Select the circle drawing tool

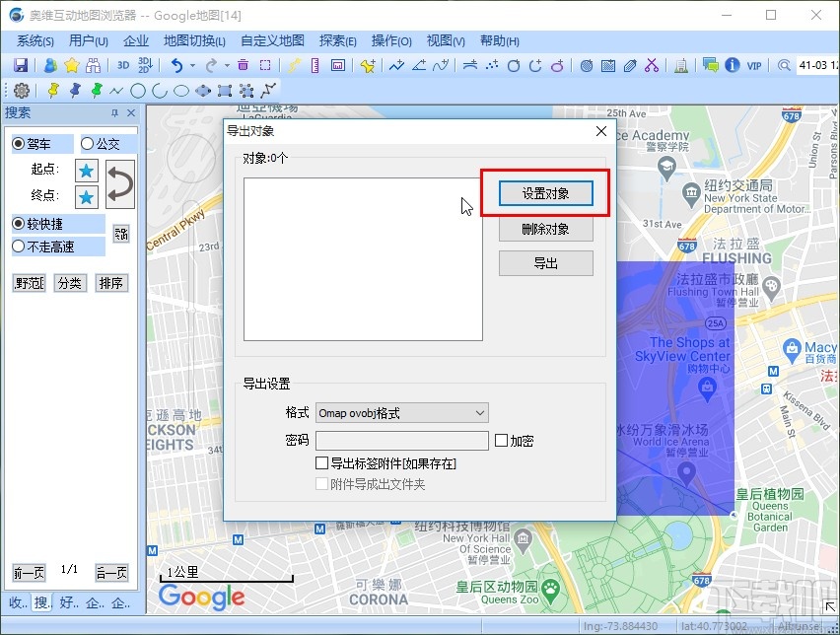(137, 91)
